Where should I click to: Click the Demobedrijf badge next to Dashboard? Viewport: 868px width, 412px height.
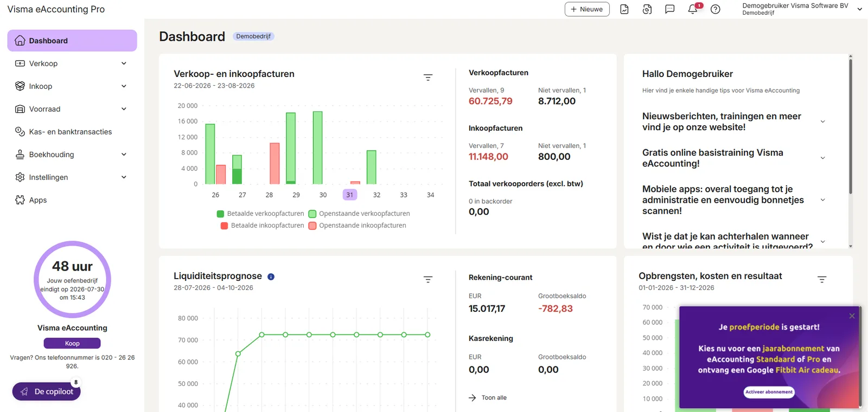coord(253,36)
